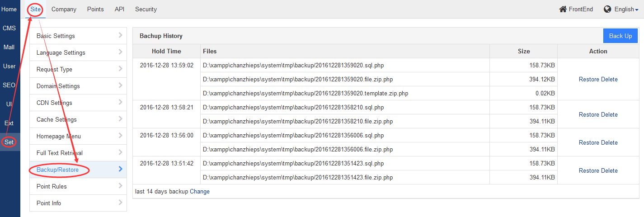Screen dimensions: 644x217
Task: Open the Security tab
Action: (146, 9)
